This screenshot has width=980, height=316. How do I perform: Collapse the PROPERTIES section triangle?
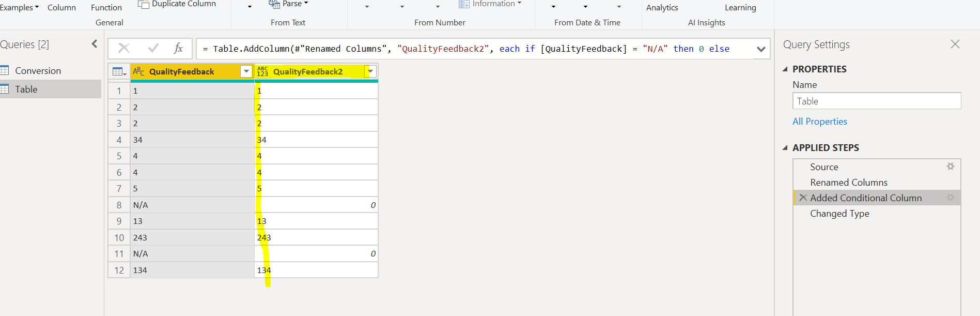[785, 69]
